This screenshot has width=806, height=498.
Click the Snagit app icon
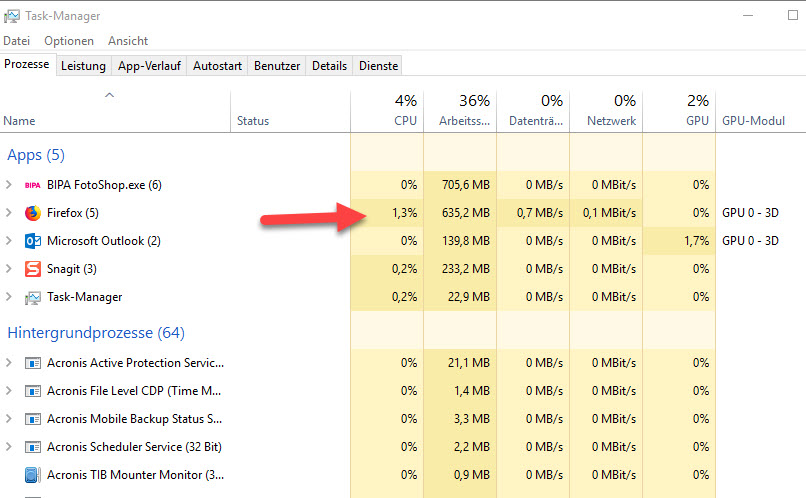point(32,269)
